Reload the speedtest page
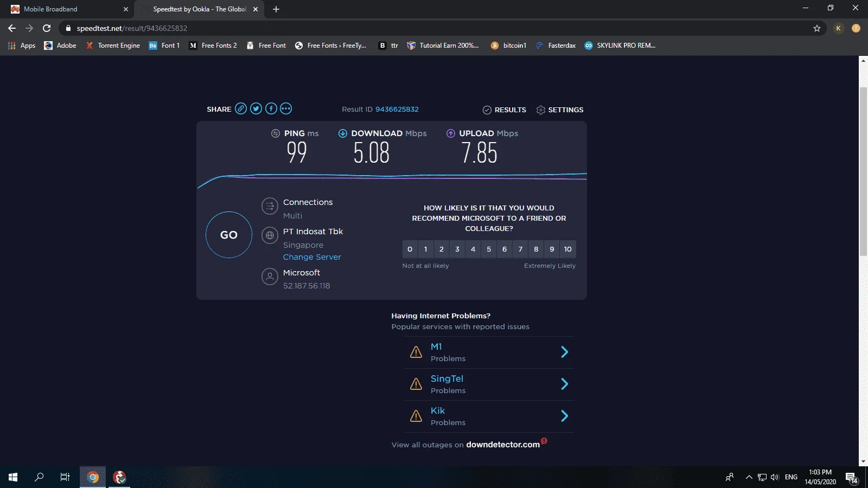This screenshot has width=868, height=488. pyautogui.click(x=47, y=28)
